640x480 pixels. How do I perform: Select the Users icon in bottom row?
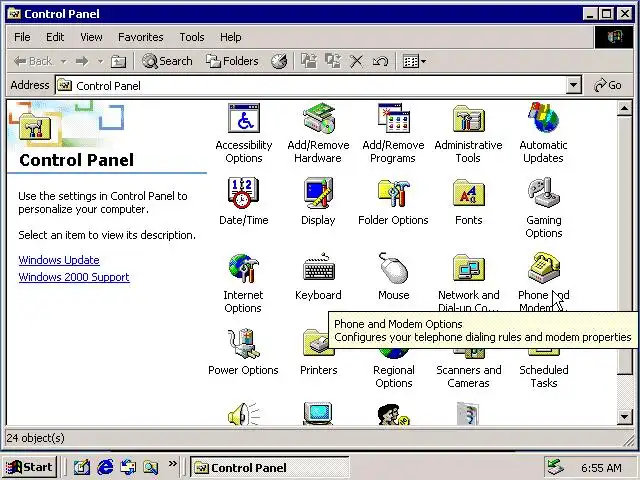click(393, 415)
